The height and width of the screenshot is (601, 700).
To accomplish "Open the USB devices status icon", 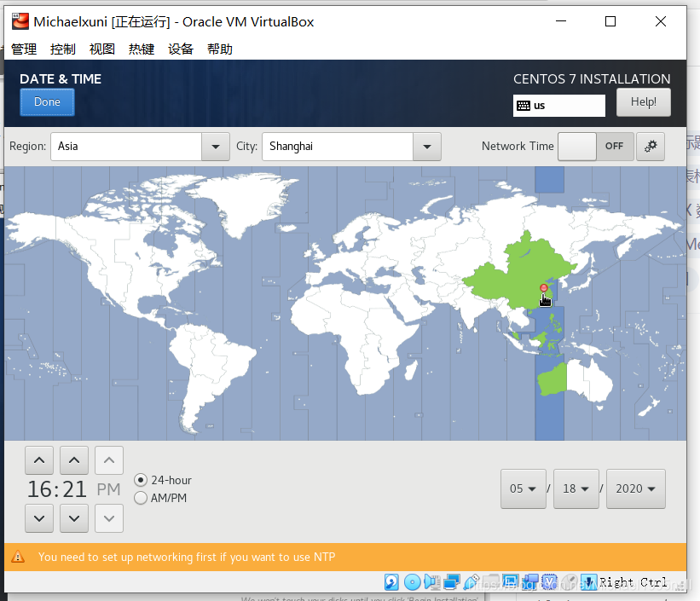I will click(x=471, y=581).
